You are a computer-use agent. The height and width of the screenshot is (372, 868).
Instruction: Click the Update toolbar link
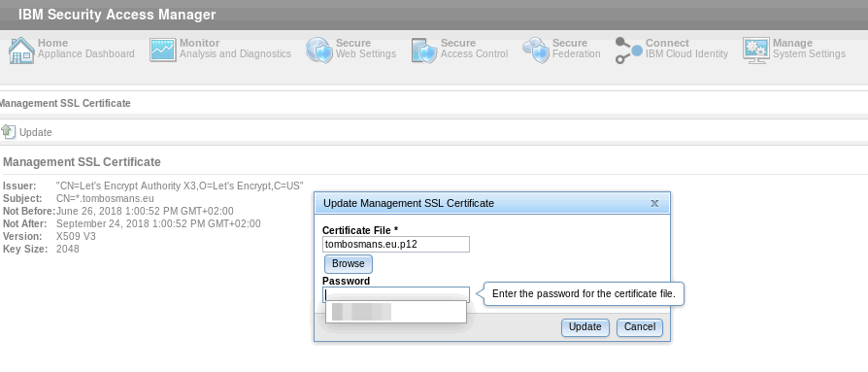tap(35, 132)
